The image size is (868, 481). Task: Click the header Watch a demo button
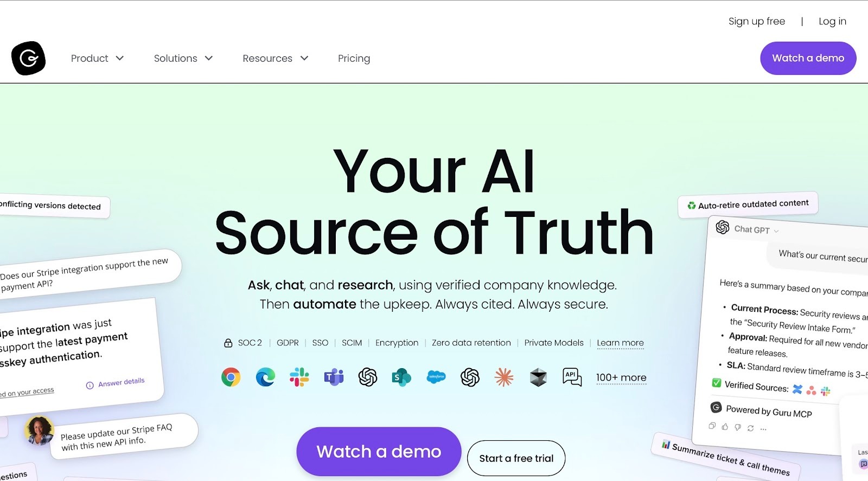point(808,58)
